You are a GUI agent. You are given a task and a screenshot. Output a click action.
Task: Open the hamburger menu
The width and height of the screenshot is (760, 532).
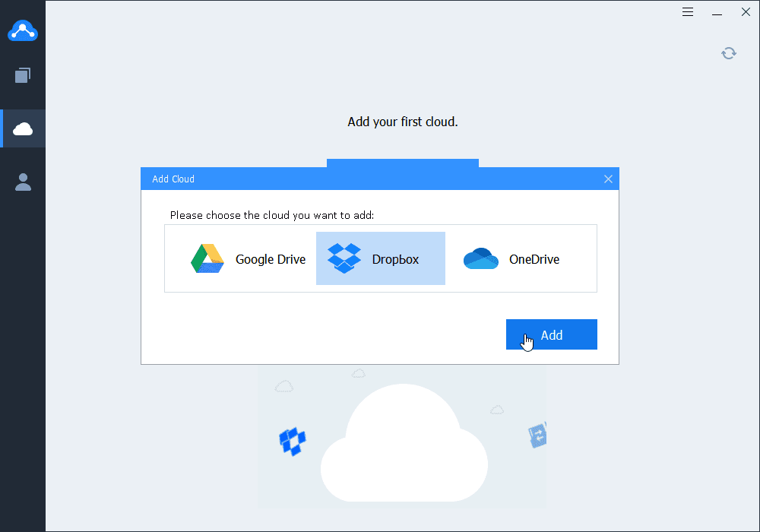click(x=687, y=12)
